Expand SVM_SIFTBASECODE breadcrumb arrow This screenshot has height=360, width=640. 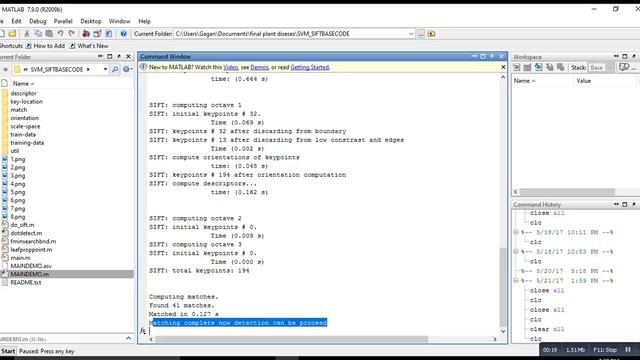[x=88, y=69]
